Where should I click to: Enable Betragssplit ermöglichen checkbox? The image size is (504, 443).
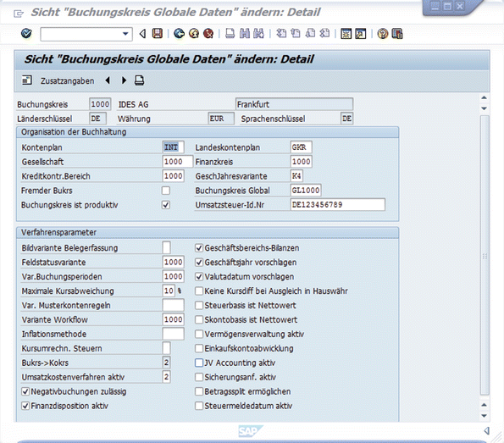[199, 391]
